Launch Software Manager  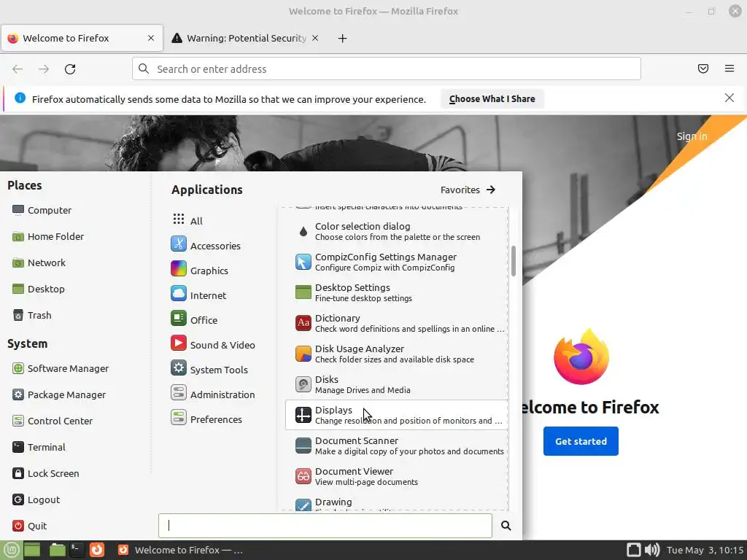point(61,368)
